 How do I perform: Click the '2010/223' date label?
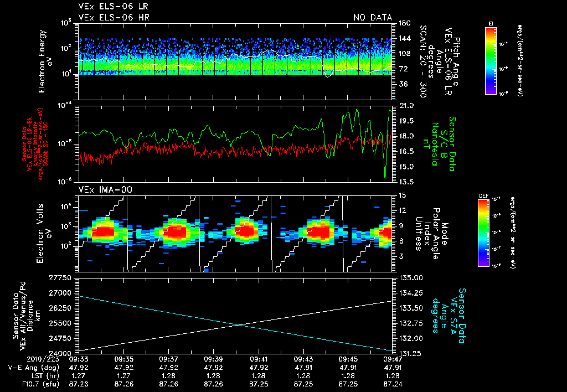pyautogui.click(x=43, y=359)
